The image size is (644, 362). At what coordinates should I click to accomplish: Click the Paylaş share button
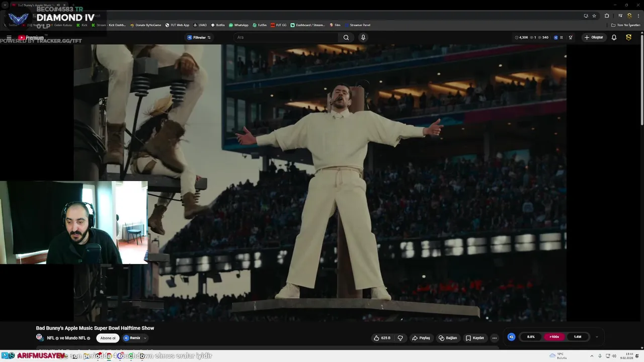click(421, 338)
